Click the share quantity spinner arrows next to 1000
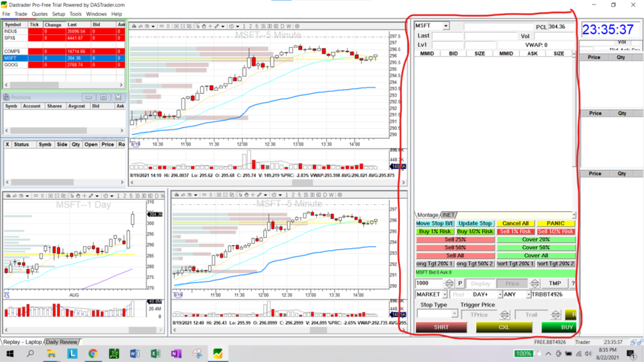The height and width of the screenshot is (362, 644). pos(450,283)
